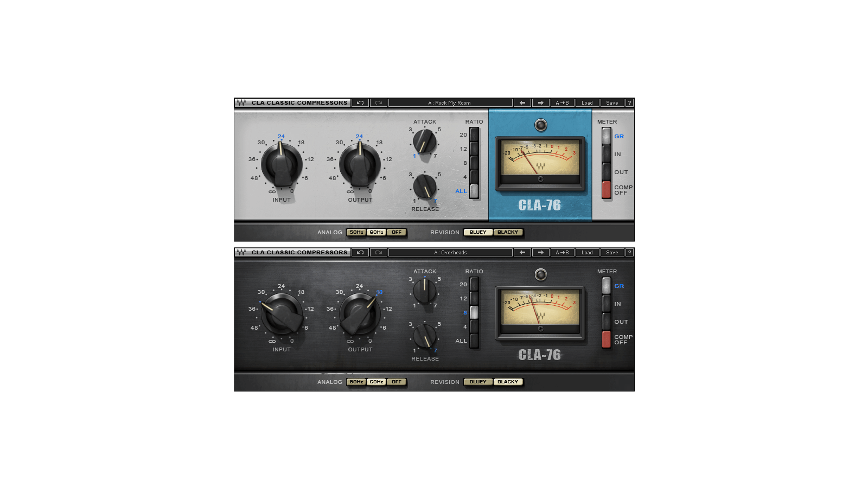The image size is (868, 488).
Task: Open the 'A: Rock My Room' preset menu
Action: tap(450, 102)
